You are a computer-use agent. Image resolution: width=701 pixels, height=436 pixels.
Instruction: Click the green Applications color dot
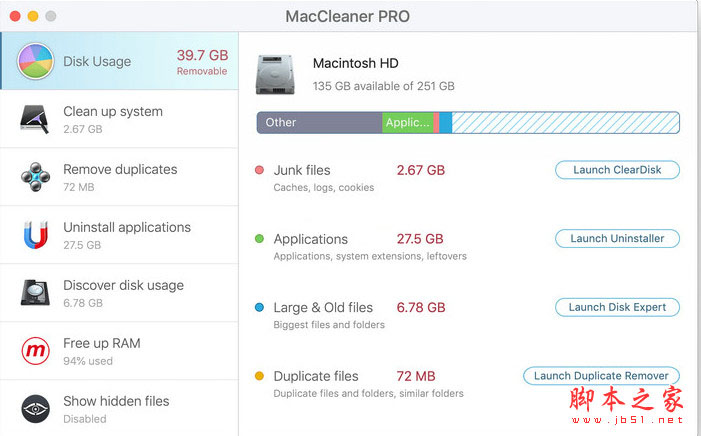(x=260, y=239)
